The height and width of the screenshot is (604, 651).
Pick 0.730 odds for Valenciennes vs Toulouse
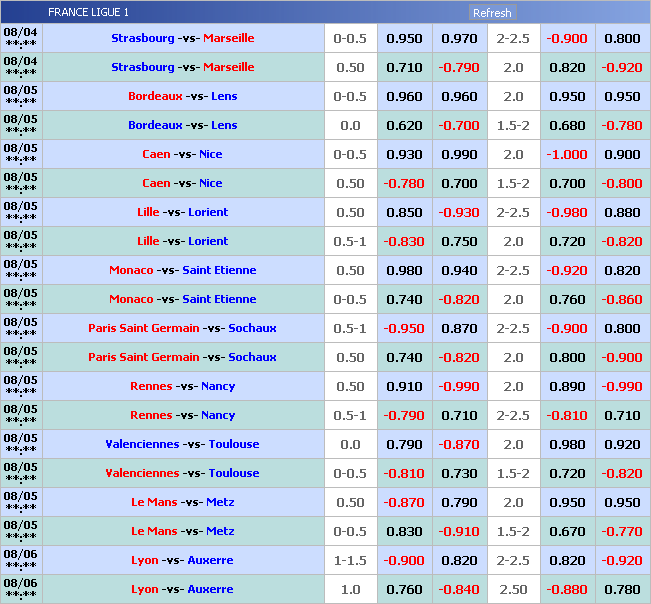point(459,473)
